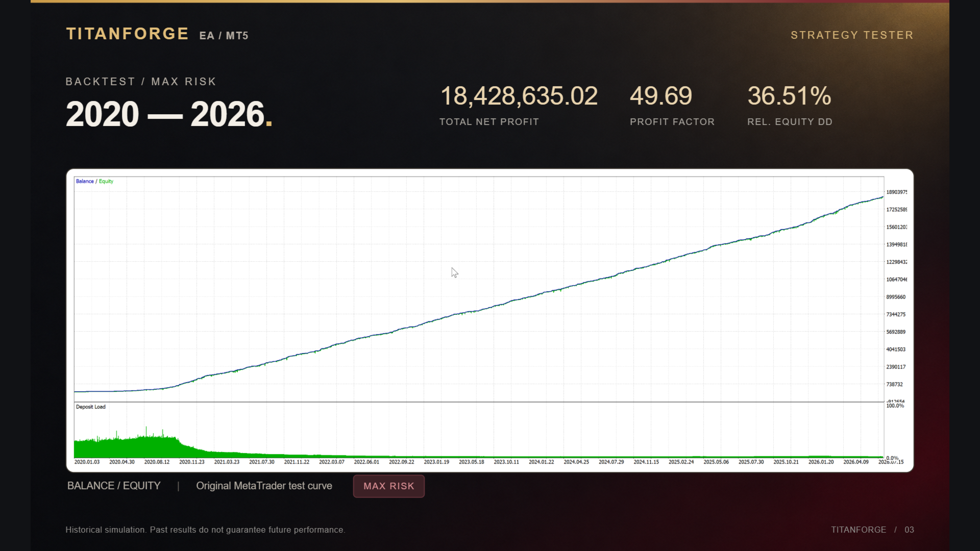Click the Deposit Load panel label
This screenshot has height=551, width=980.
91,407
